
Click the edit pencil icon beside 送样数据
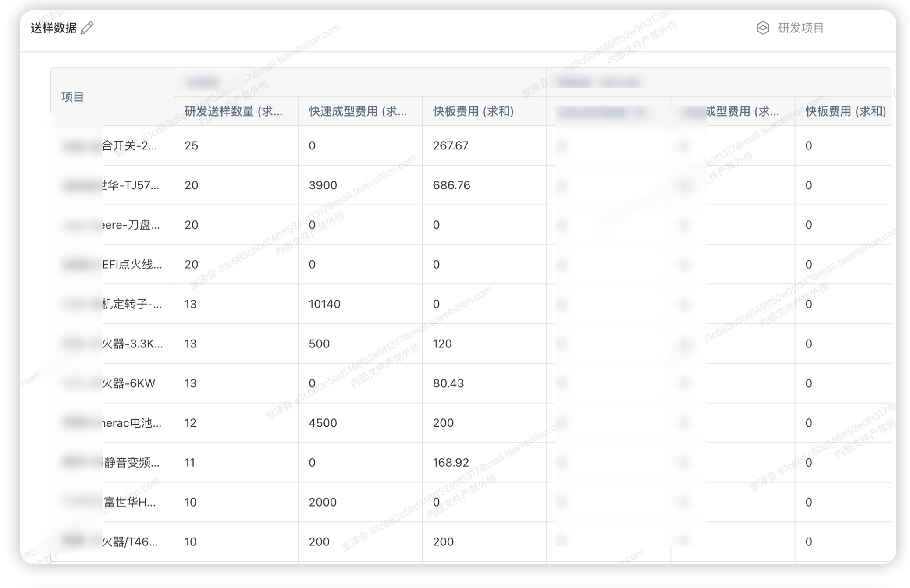point(87,28)
